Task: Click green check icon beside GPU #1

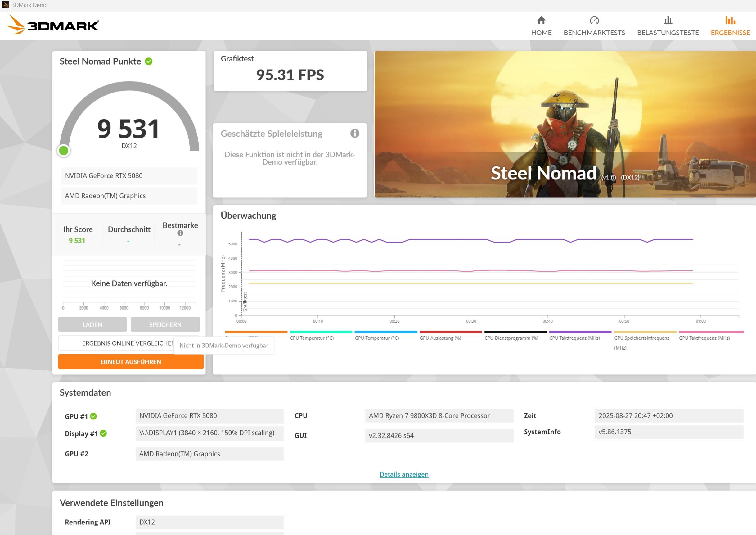Action: [93, 416]
